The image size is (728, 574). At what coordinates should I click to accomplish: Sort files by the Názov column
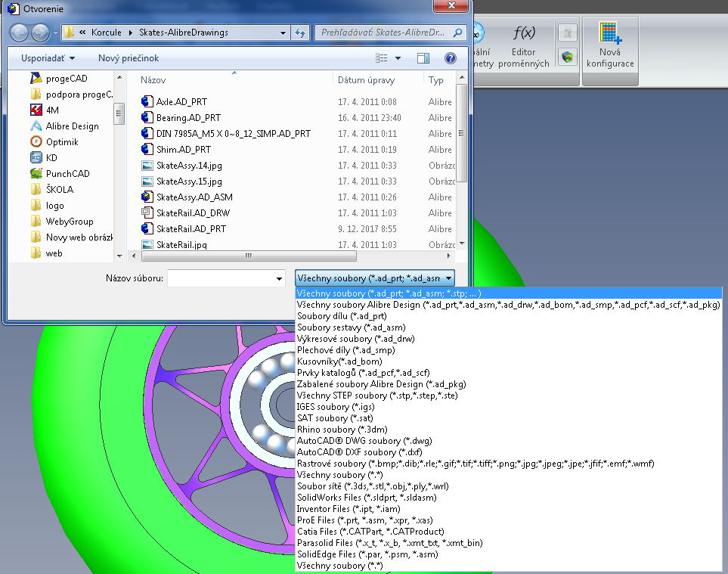coord(153,80)
